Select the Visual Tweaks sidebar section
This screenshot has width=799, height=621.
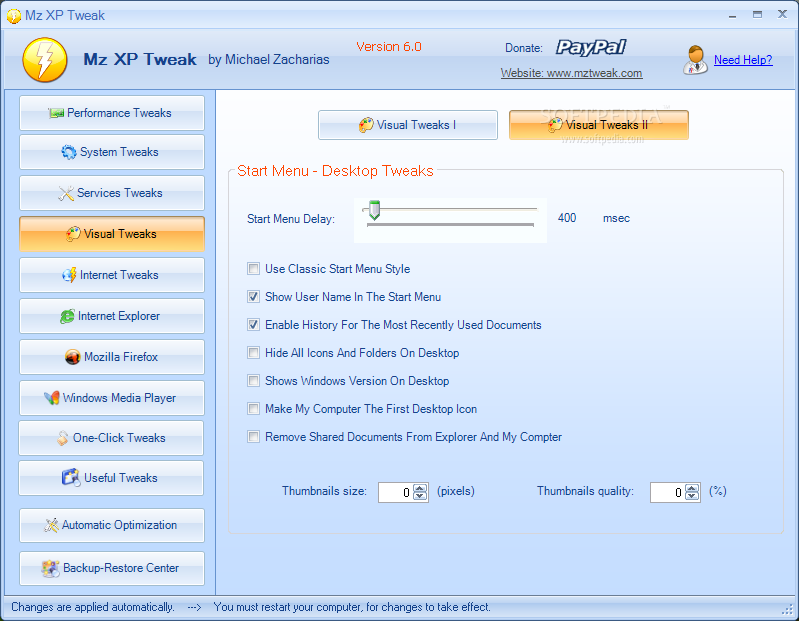point(112,234)
